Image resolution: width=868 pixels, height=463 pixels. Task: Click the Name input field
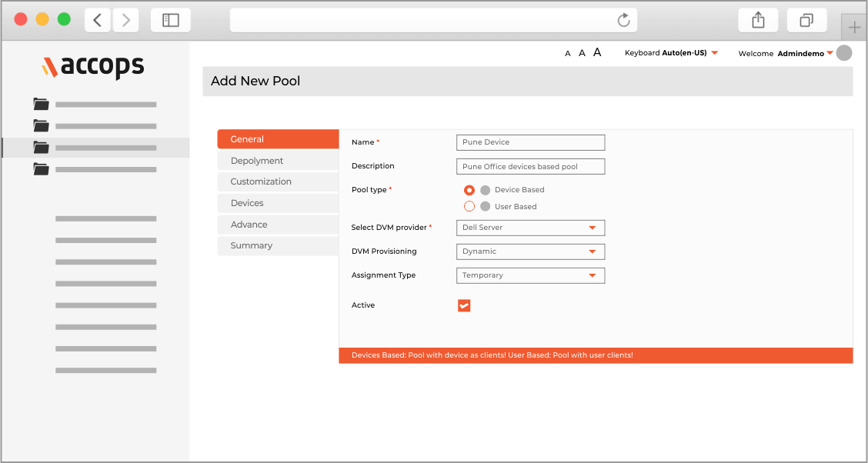[x=530, y=142]
